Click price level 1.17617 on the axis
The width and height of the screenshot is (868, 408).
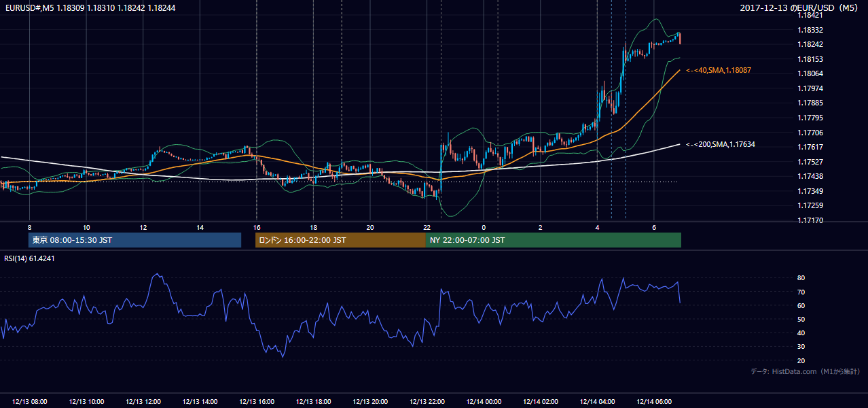pos(810,147)
